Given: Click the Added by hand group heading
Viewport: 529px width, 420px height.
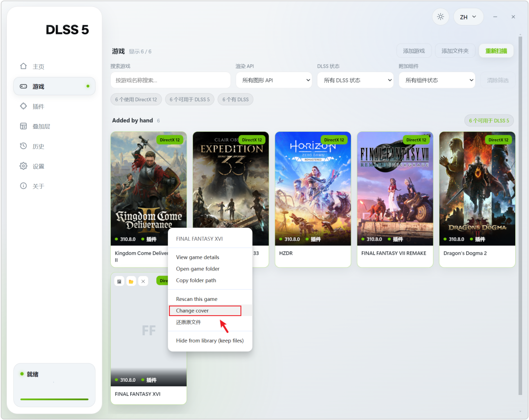Looking at the screenshot, I should (133, 121).
